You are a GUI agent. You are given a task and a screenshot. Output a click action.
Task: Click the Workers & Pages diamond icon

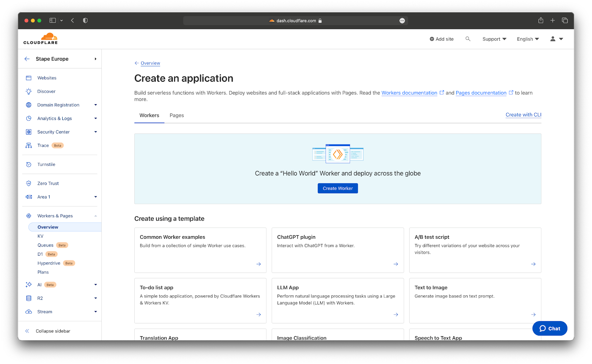tap(28, 216)
